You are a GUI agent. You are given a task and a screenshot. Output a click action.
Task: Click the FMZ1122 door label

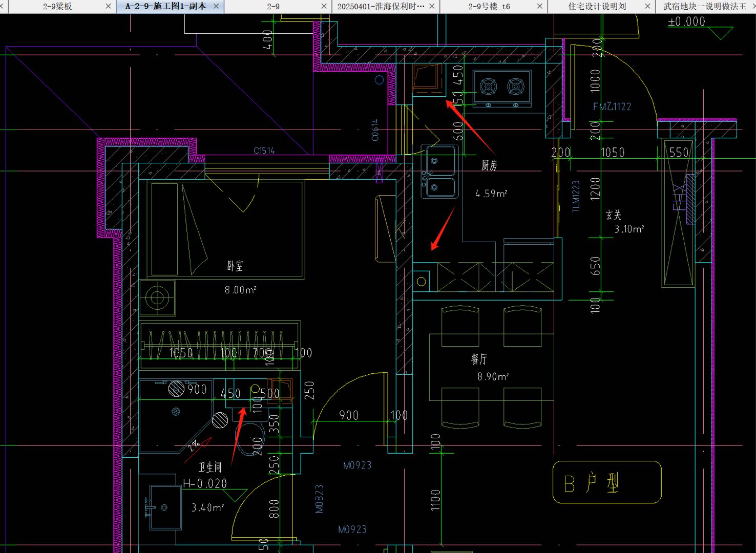(x=612, y=107)
